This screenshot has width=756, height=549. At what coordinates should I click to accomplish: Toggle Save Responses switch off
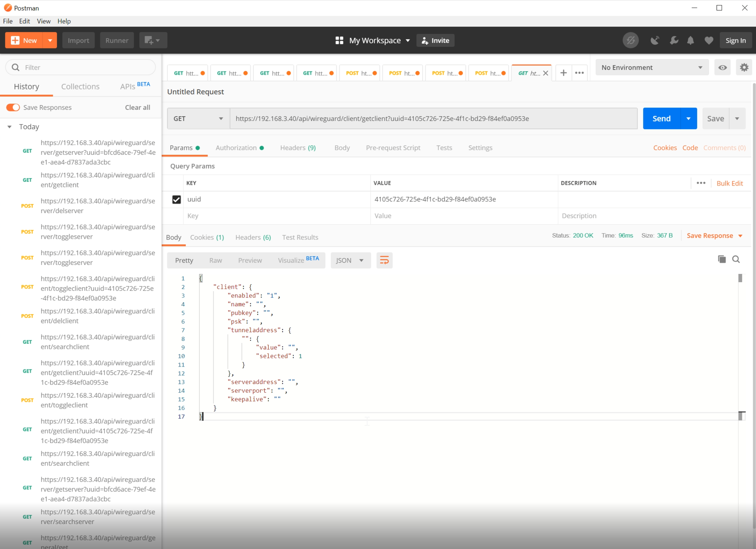[x=13, y=107]
